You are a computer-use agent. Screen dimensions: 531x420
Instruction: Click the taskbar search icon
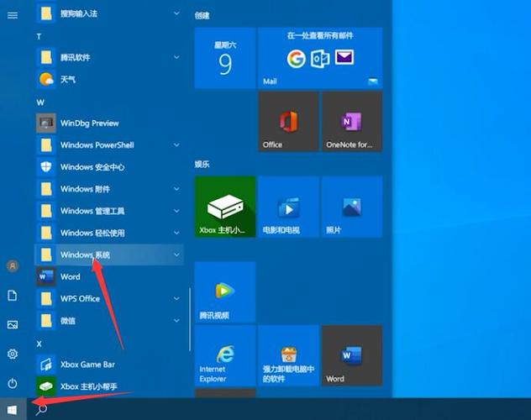coord(42,409)
